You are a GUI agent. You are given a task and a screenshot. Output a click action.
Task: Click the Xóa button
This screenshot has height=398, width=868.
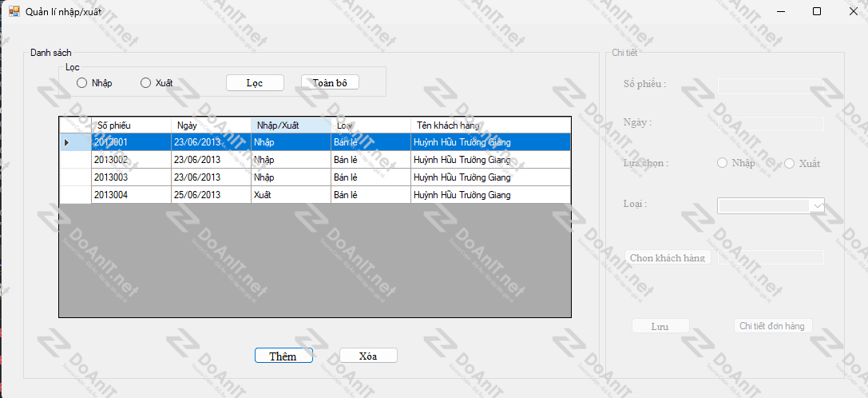pyautogui.click(x=368, y=356)
